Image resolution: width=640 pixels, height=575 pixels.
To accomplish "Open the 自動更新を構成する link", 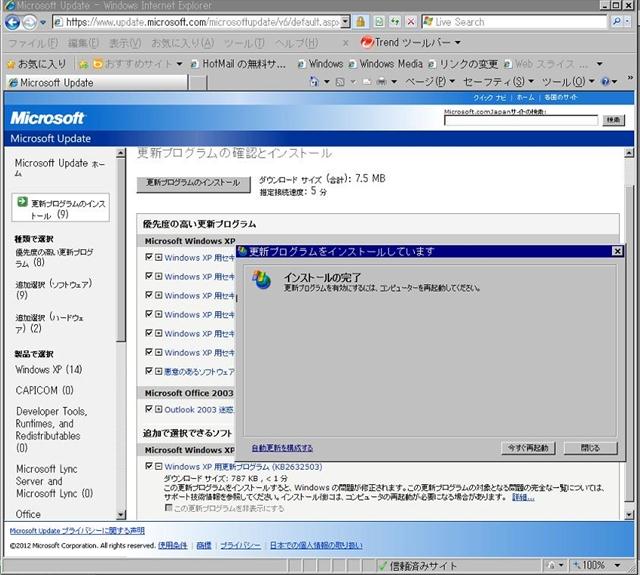I will [x=282, y=448].
